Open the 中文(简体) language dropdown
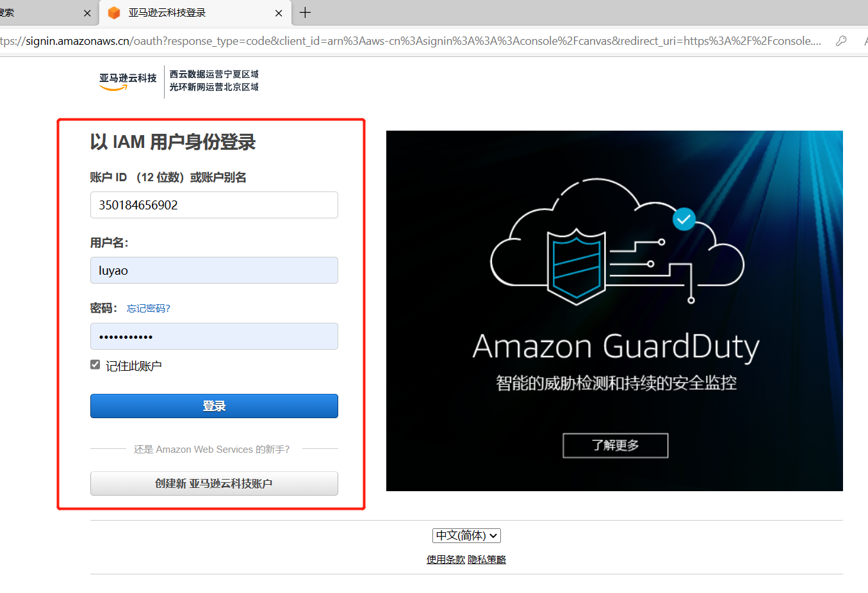The image size is (868, 593). [466, 535]
